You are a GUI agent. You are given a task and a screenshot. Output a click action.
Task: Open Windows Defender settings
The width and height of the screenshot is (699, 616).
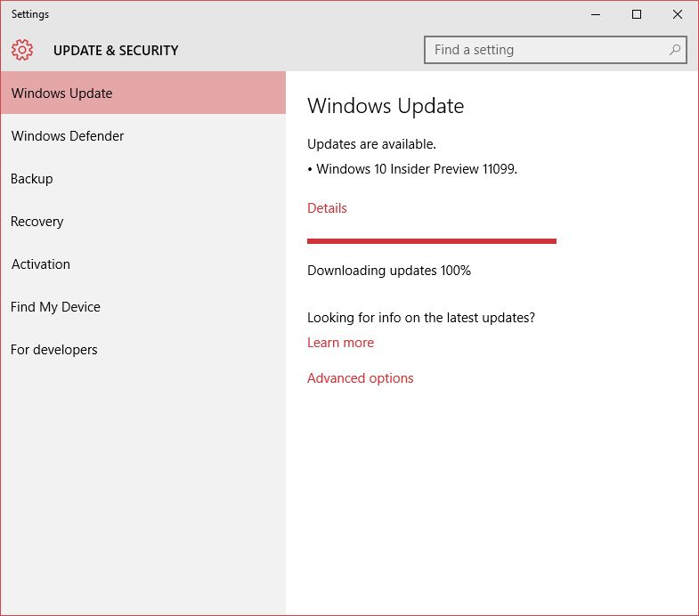(143, 135)
